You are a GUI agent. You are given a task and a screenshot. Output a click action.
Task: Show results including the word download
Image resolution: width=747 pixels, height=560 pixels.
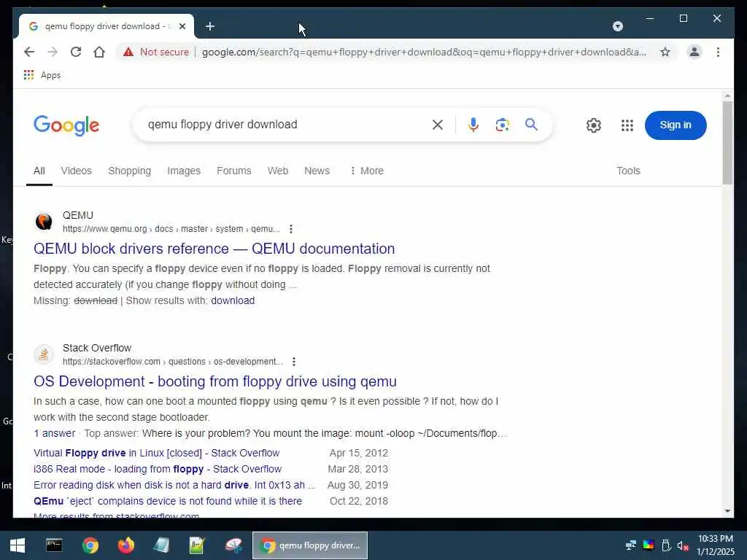point(233,301)
